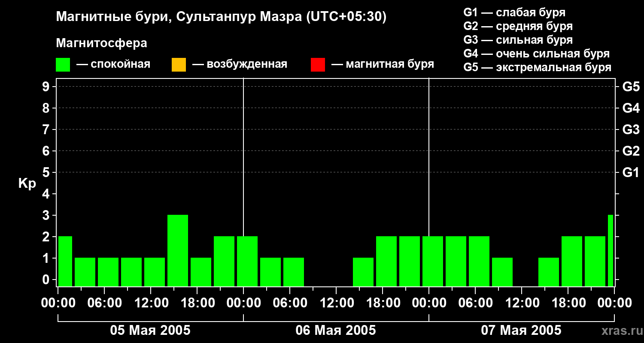The image size is (644, 343).
Task: Click the 'G5 — экстремальная буря' legend line
Action: (538, 67)
